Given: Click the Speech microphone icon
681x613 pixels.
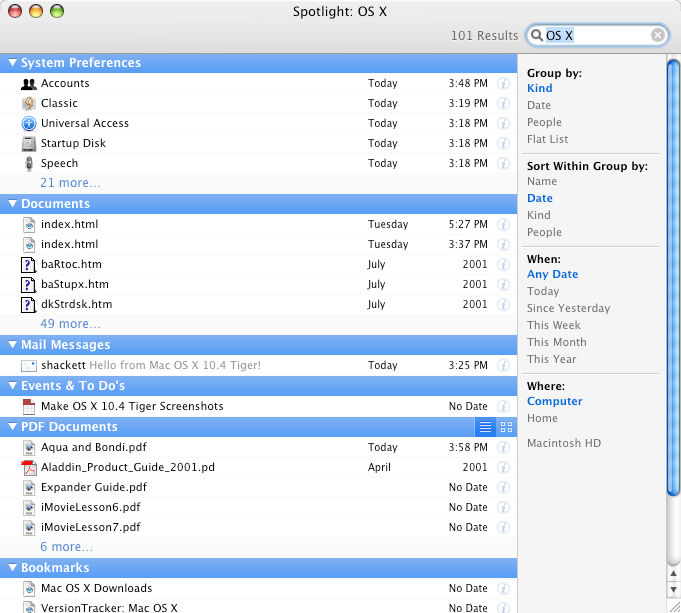Looking at the screenshot, I should pos(29,164).
